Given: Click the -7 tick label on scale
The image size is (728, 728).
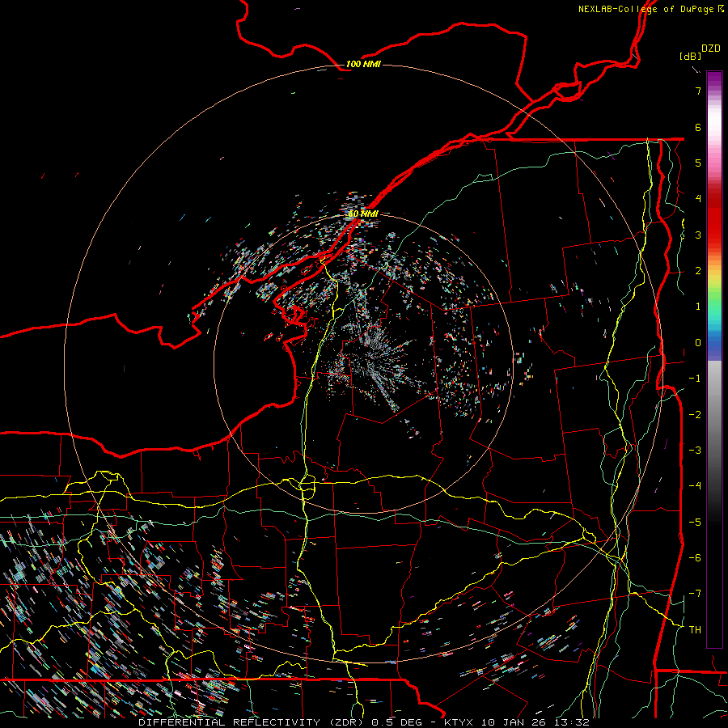Looking at the screenshot, I should coord(695,594).
